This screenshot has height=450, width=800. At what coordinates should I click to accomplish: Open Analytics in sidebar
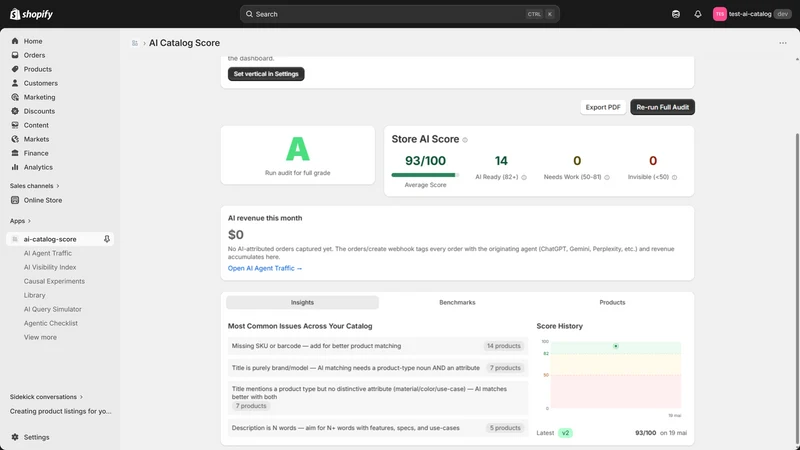pos(38,167)
